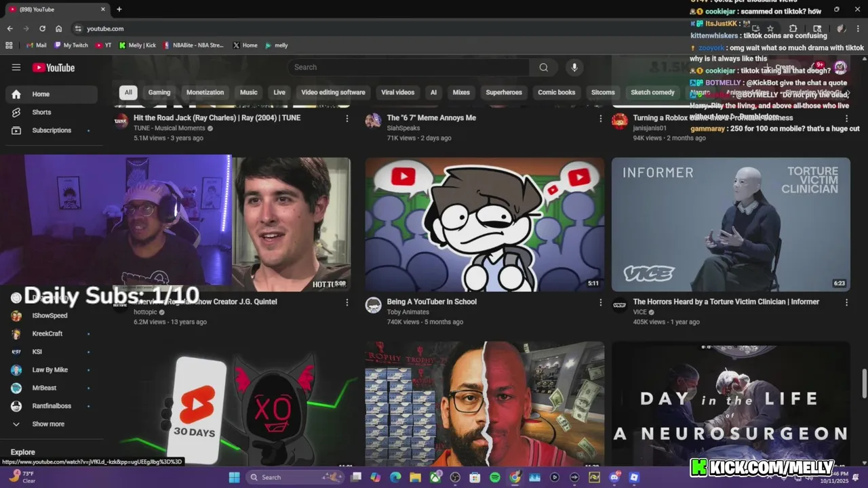Click the browser home button
The height and width of the screenshot is (488, 868).
[59, 28]
